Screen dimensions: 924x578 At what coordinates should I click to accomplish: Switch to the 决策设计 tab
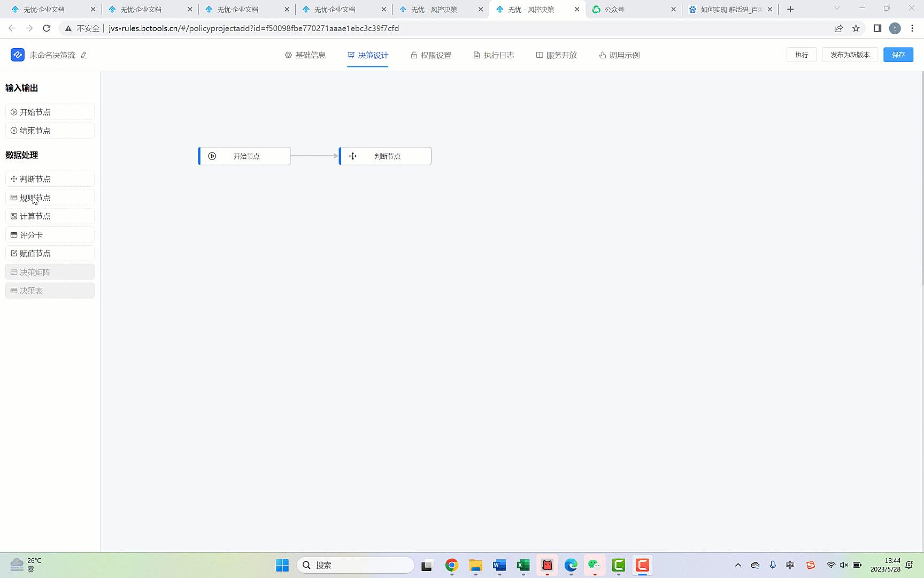coord(368,55)
